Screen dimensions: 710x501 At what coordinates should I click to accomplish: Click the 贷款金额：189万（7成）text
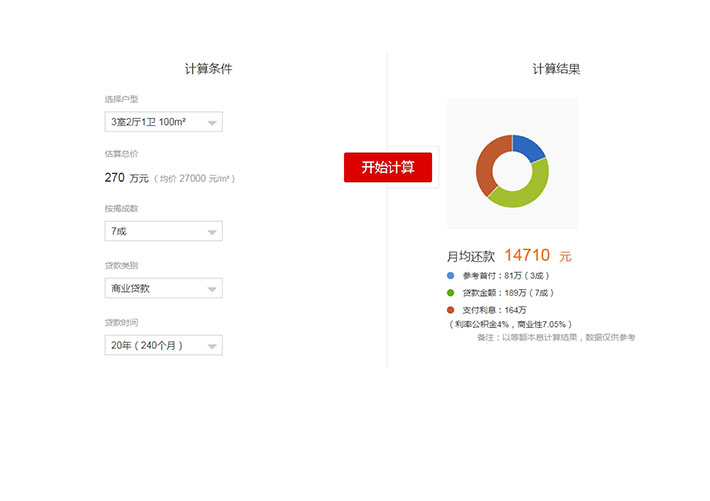click(x=508, y=293)
